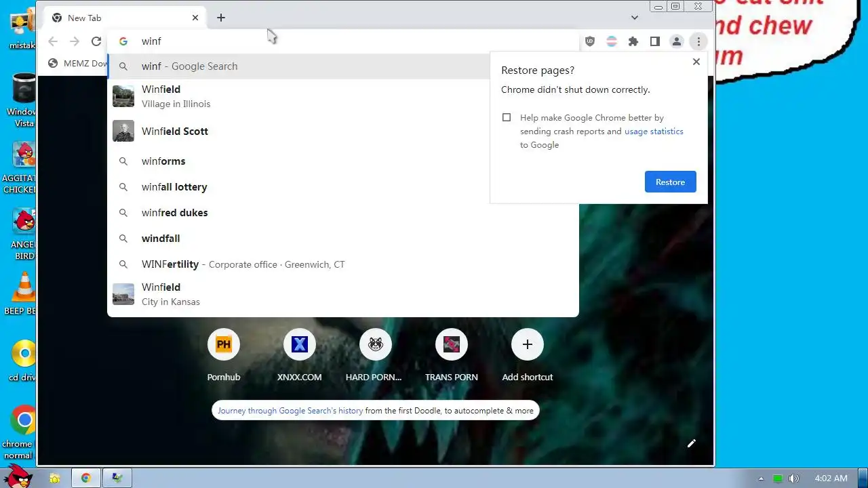Click the green network tray icon
Screen dimensions: 868x488
point(778,479)
